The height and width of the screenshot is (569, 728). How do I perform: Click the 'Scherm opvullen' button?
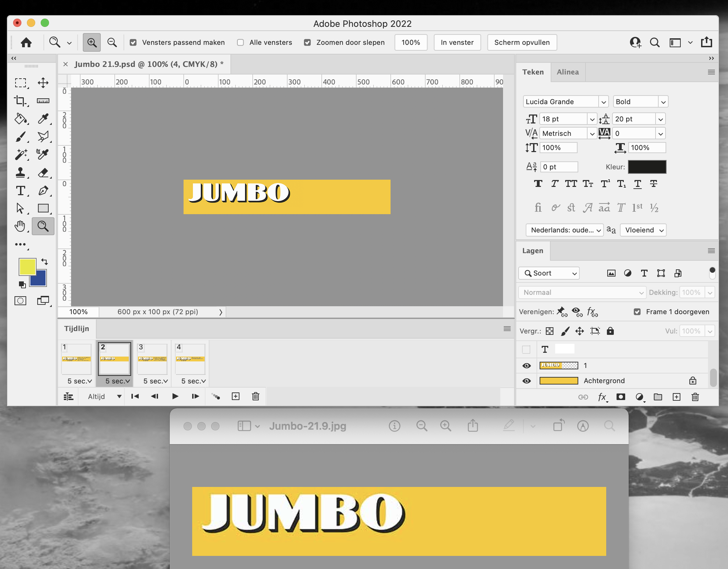[522, 42]
